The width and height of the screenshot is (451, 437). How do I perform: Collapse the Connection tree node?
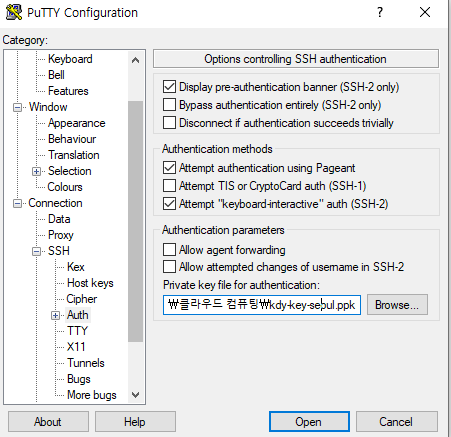tap(17, 203)
